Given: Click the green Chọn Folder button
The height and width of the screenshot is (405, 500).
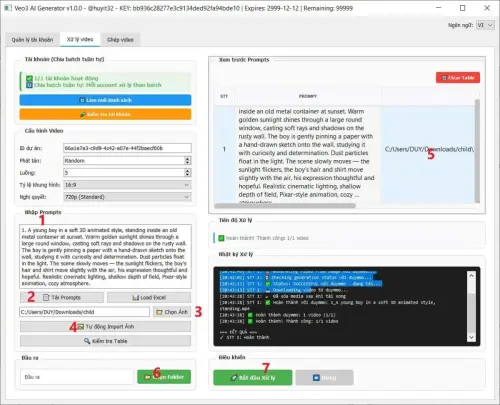Looking at the screenshot, I should pos(164,377).
